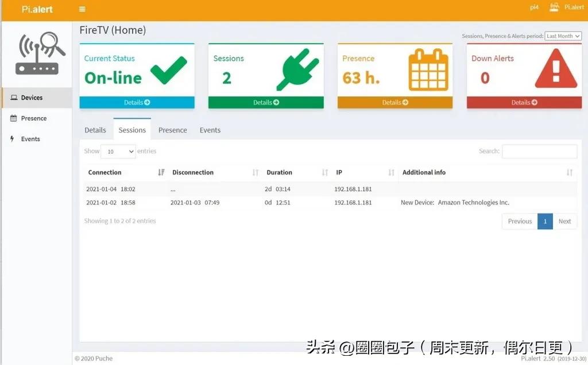
Task: Click the calendar icon in Presence card
Action: point(428,69)
